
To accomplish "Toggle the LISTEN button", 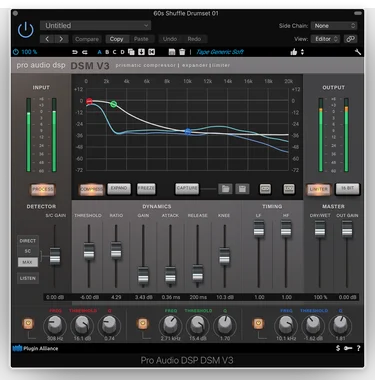I will tap(28, 278).
